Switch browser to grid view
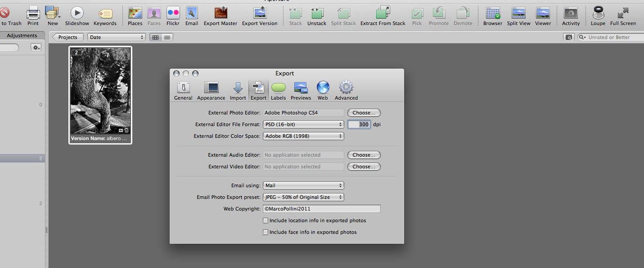Viewport: 644px width, 268px height. pos(156,37)
